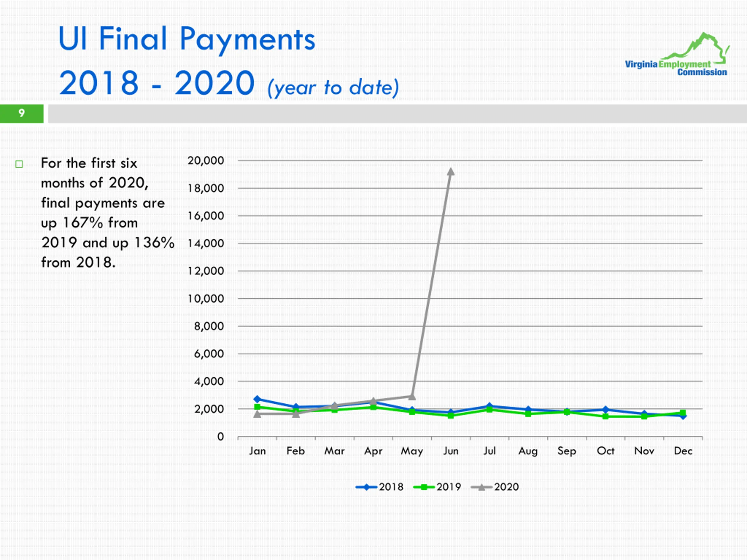Select the 2020 legend entry
This screenshot has width=747, height=560.
(x=495, y=487)
